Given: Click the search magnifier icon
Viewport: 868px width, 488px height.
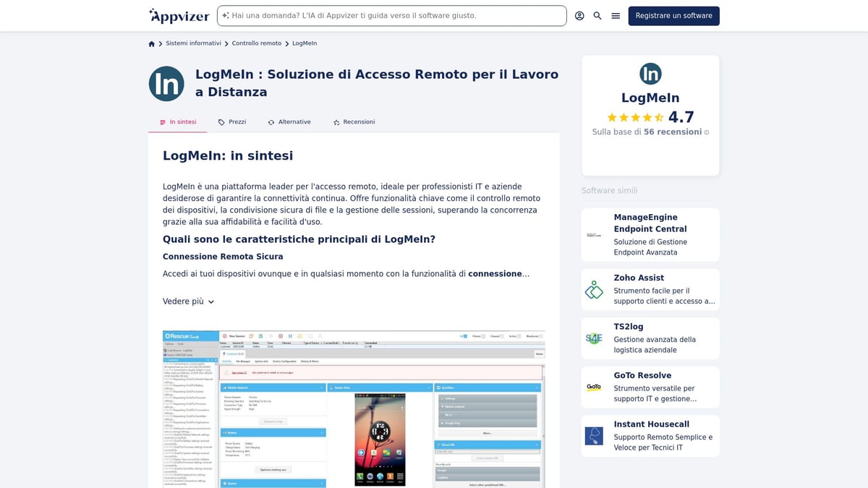Looking at the screenshot, I should point(597,15).
